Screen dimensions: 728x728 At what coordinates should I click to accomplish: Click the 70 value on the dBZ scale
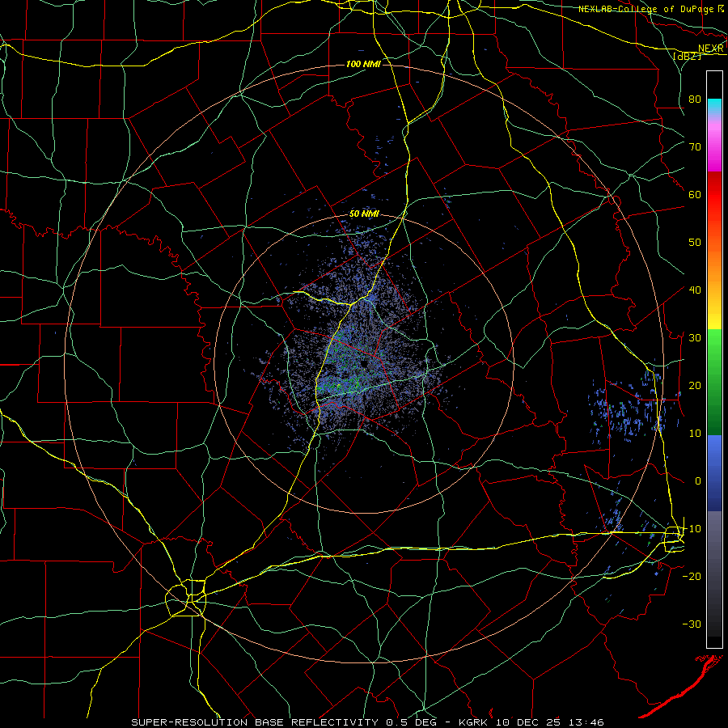pyautogui.click(x=695, y=146)
